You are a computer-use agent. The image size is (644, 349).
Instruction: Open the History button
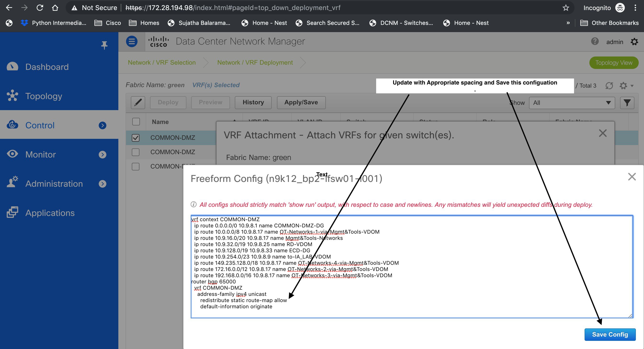click(x=253, y=102)
